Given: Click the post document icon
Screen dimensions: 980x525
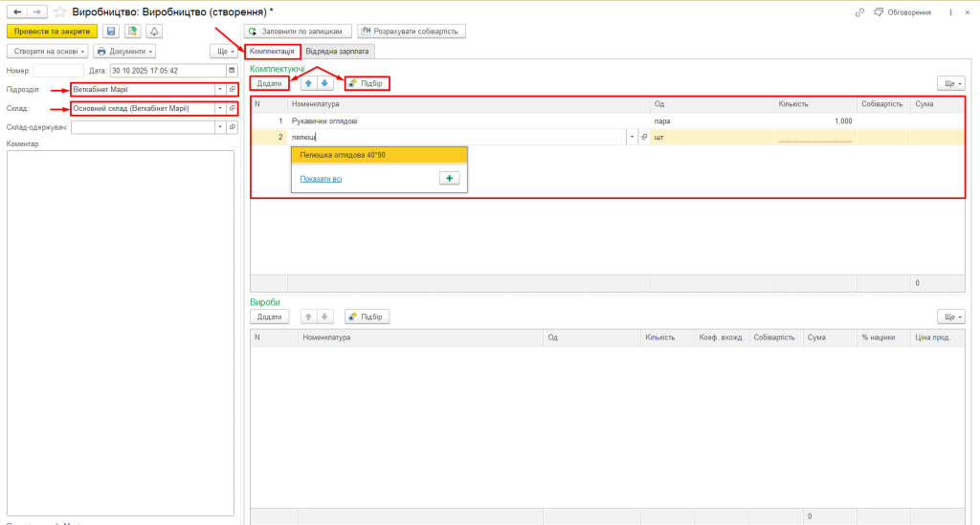Looking at the screenshot, I should [133, 31].
